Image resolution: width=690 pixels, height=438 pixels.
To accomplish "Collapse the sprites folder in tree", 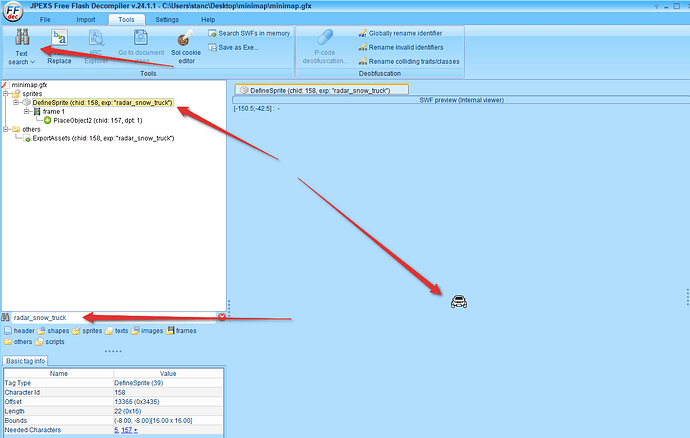I will click(6, 94).
